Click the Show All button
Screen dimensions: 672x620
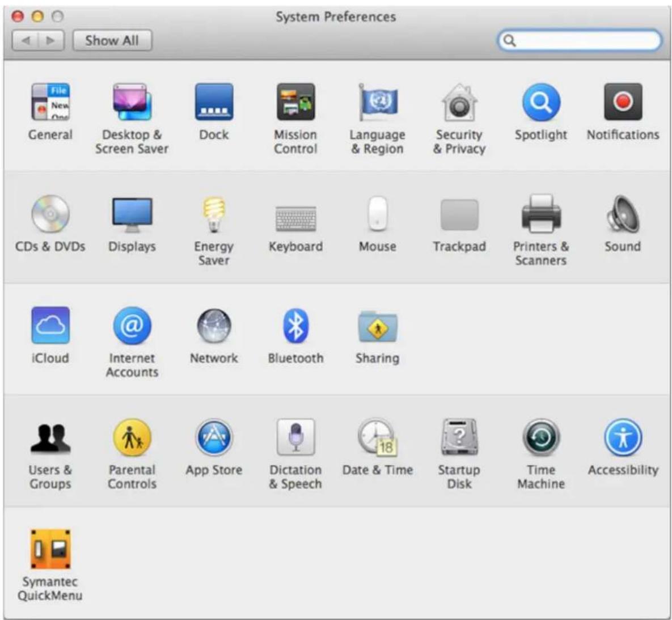click(112, 40)
